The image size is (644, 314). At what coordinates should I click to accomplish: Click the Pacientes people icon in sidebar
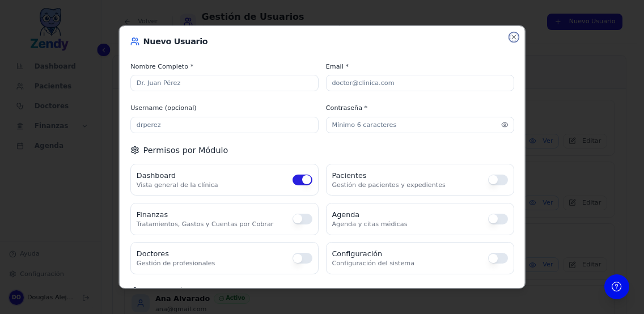pyautogui.click(x=20, y=86)
